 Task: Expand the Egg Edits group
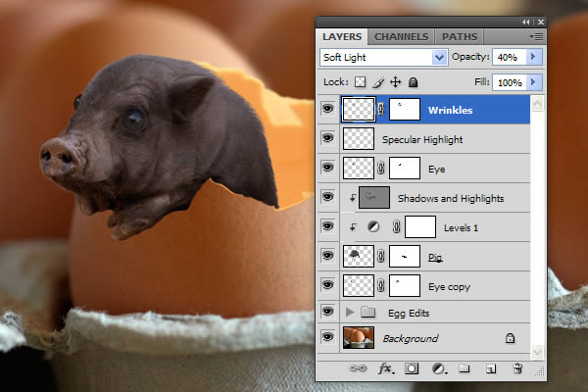coord(350,312)
